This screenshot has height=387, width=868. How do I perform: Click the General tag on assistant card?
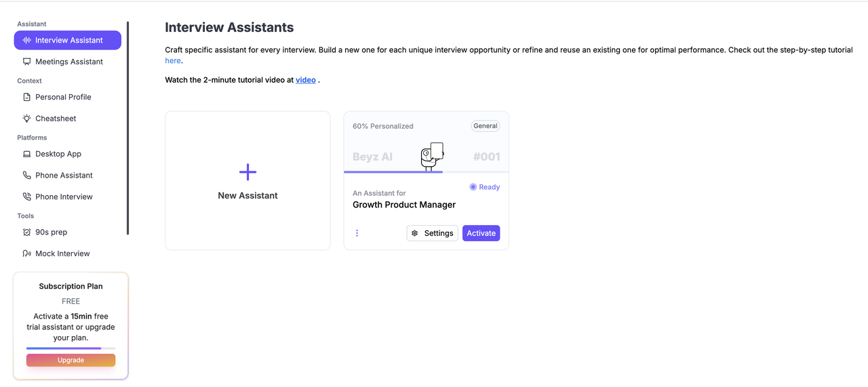(486, 126)
